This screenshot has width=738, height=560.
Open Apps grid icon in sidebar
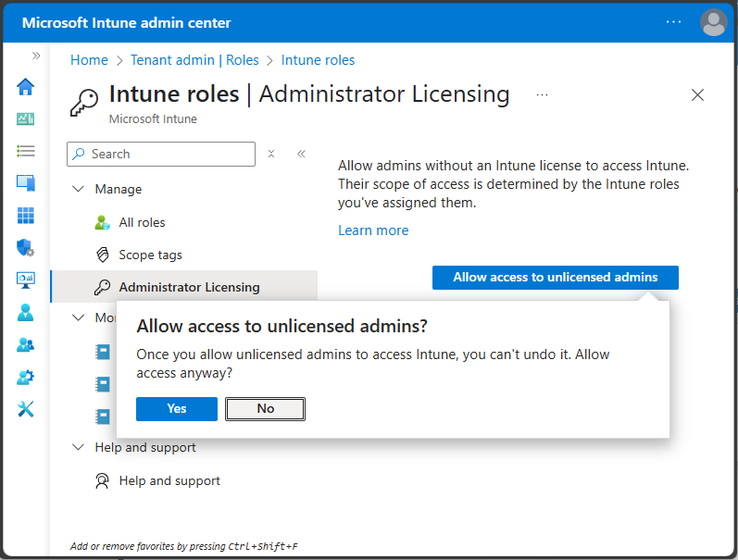pos(25,216)
